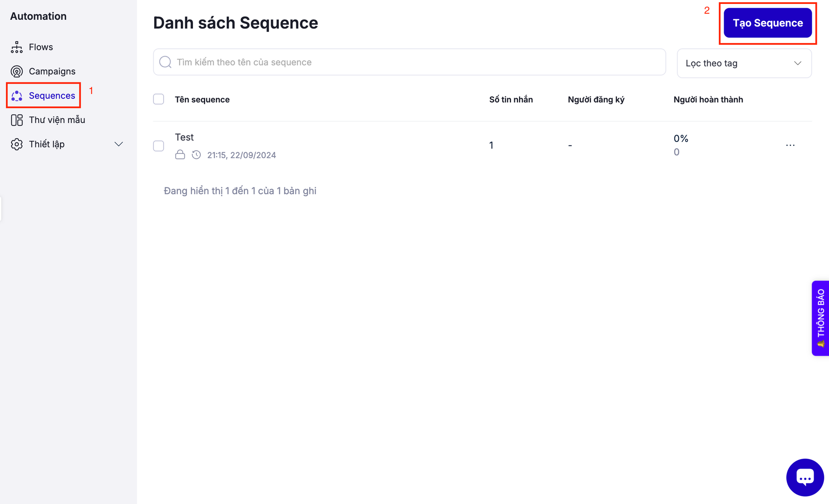
Task: Open the Lọc theo tag dropdown
Action: (x=744, y=63)
